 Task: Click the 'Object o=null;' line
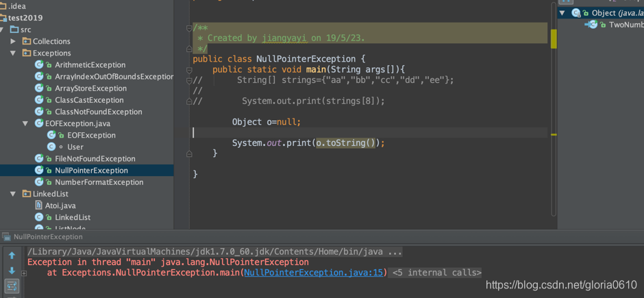coord(267,122)
